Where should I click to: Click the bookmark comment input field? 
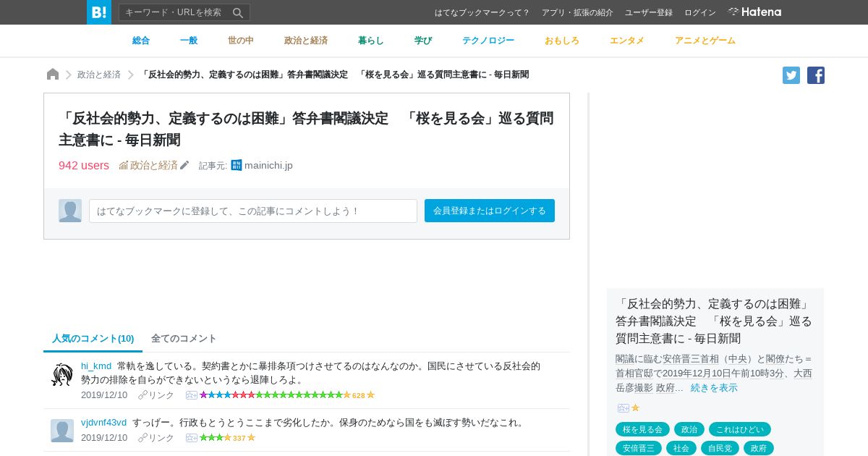pyautogui.click(x=253, y=211)
